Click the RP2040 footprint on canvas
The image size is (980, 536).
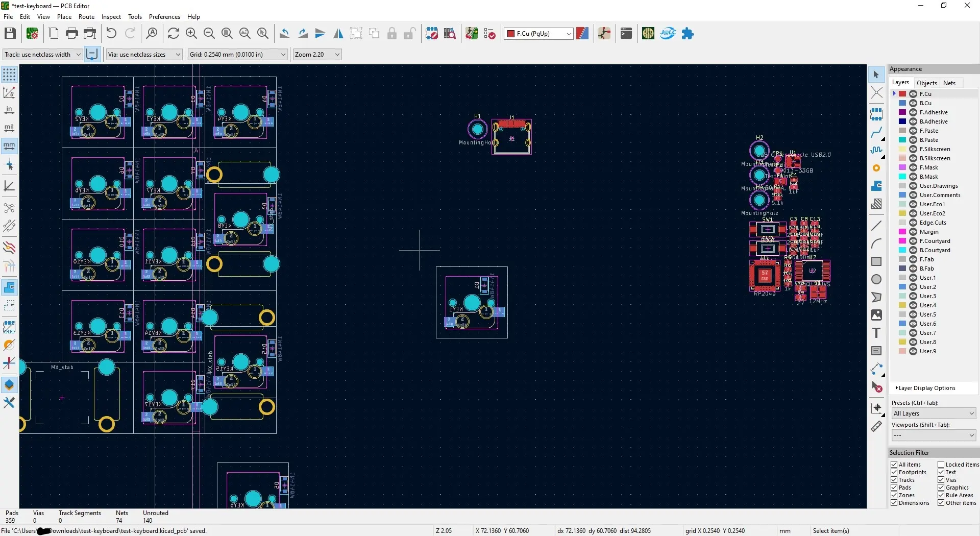[765, 276]
